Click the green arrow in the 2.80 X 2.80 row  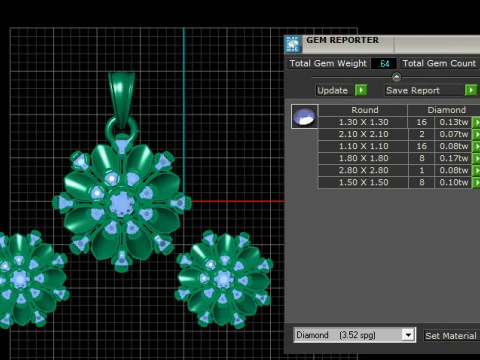476,170
